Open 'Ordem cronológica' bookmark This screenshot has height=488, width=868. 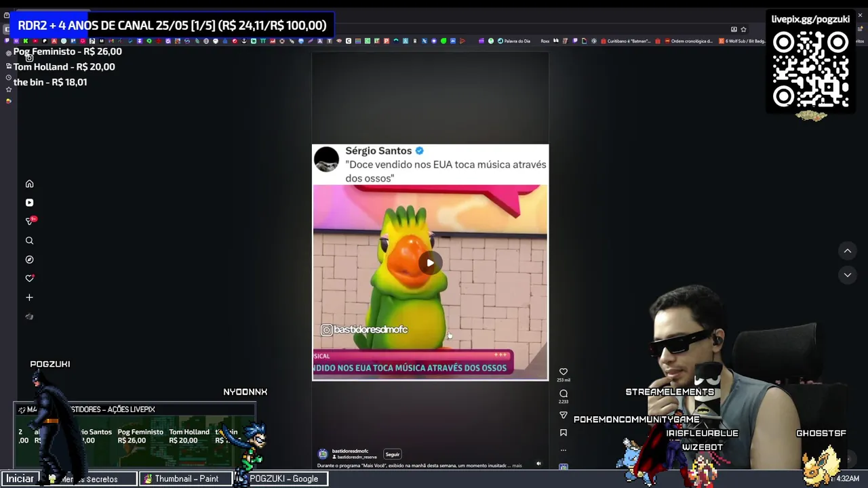688,41
